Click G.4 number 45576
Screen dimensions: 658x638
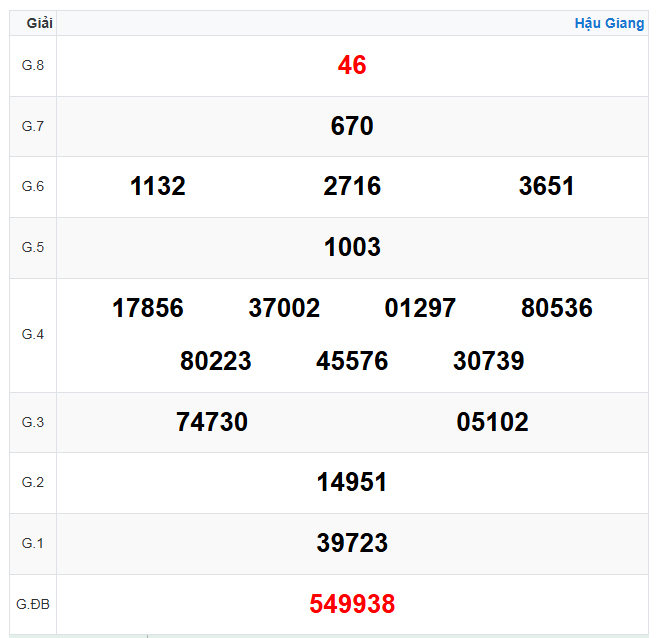point(352,361)
